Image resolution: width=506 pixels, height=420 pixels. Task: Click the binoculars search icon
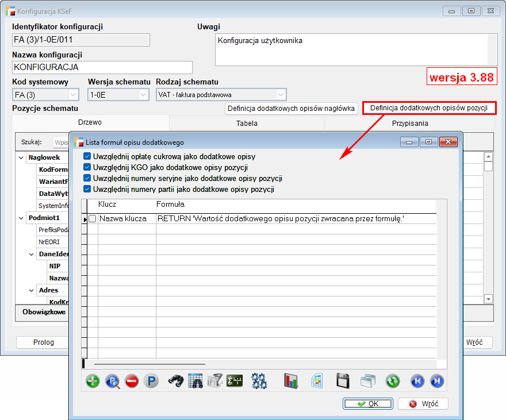pos(175,381)
